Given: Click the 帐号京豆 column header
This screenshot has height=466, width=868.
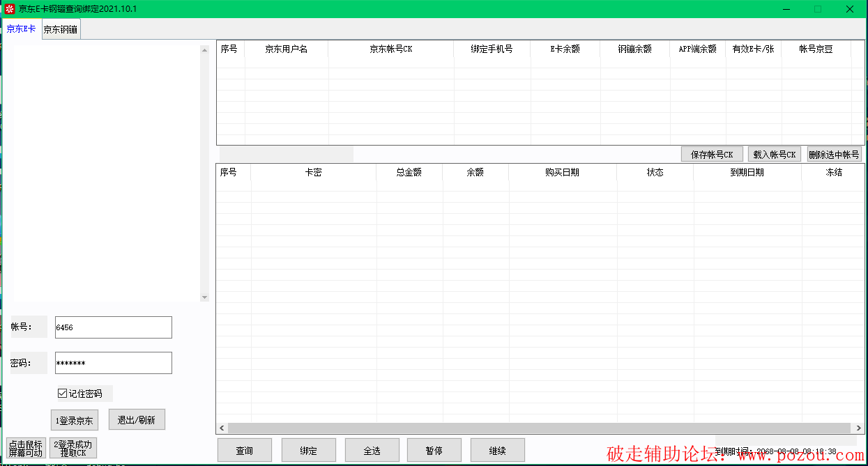Looking at the screenshot, I should pyautogui.click(x=816, y=49).
